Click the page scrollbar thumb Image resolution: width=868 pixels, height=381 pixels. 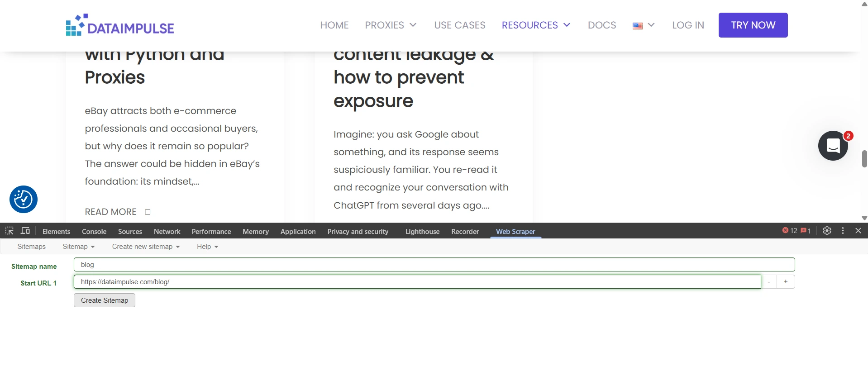tap(864, 159)
